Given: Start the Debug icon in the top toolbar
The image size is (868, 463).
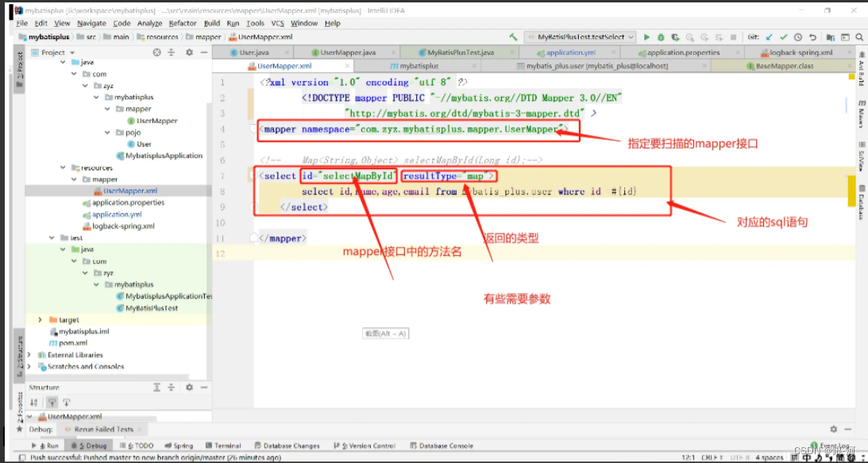Looking at the screenshot, I should pyautogui.click(x=661, y=37).
